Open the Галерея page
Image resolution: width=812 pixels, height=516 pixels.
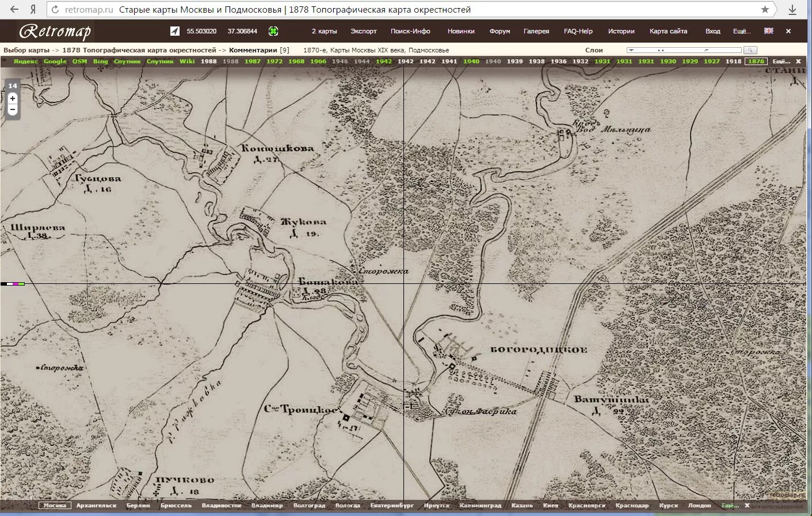coord(536,31)
